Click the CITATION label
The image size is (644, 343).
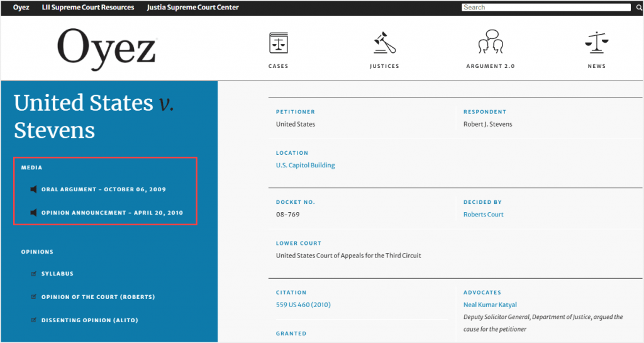point(291,293)
